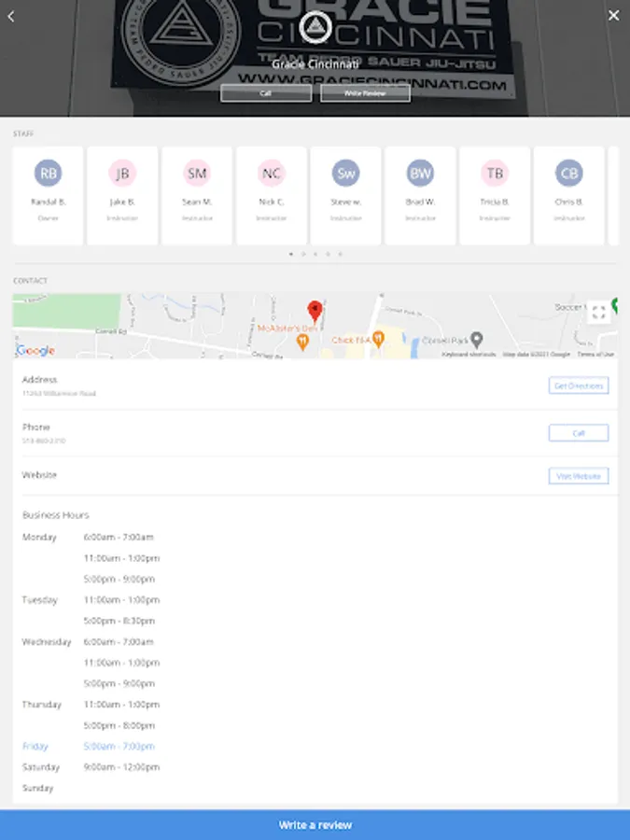Screen dimensions: 630x840
Task: Open Sean M. instructor card
Action: [x=197, y=196]
